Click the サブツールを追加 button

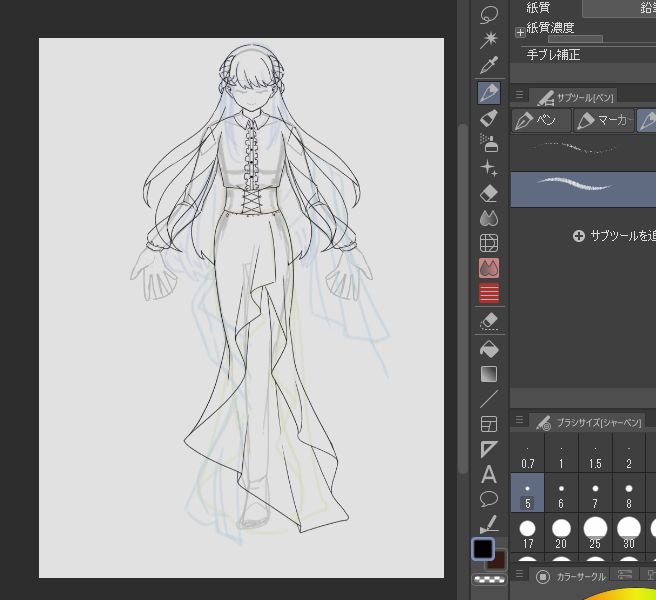[614, 236]
